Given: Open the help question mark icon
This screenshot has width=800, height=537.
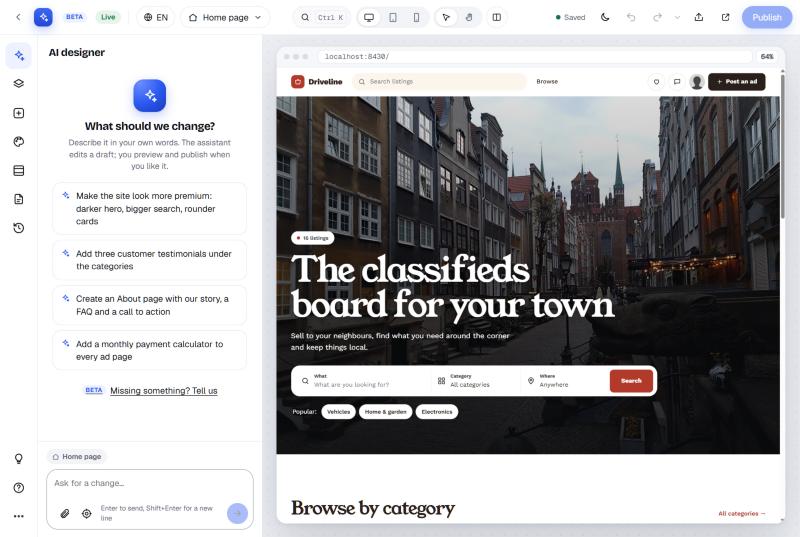Looking at the screenshot, I should pyautogui.click(x=19, y=488).
